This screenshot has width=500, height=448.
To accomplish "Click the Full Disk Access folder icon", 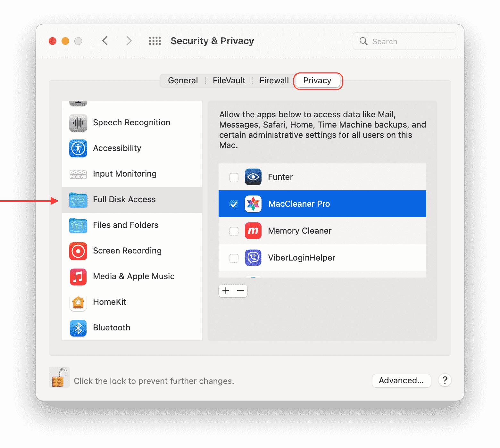I will [78, 200].
